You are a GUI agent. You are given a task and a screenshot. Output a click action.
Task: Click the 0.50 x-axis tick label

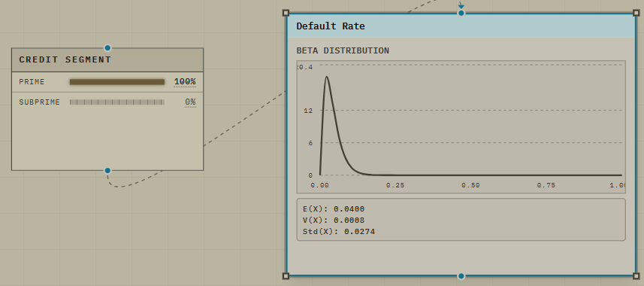470,186
